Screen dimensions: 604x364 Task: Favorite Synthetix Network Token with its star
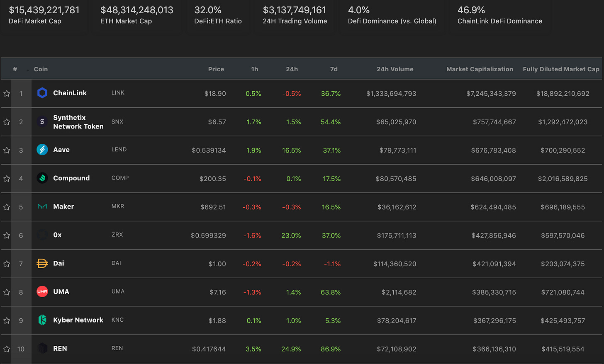(x=7, y=122)
